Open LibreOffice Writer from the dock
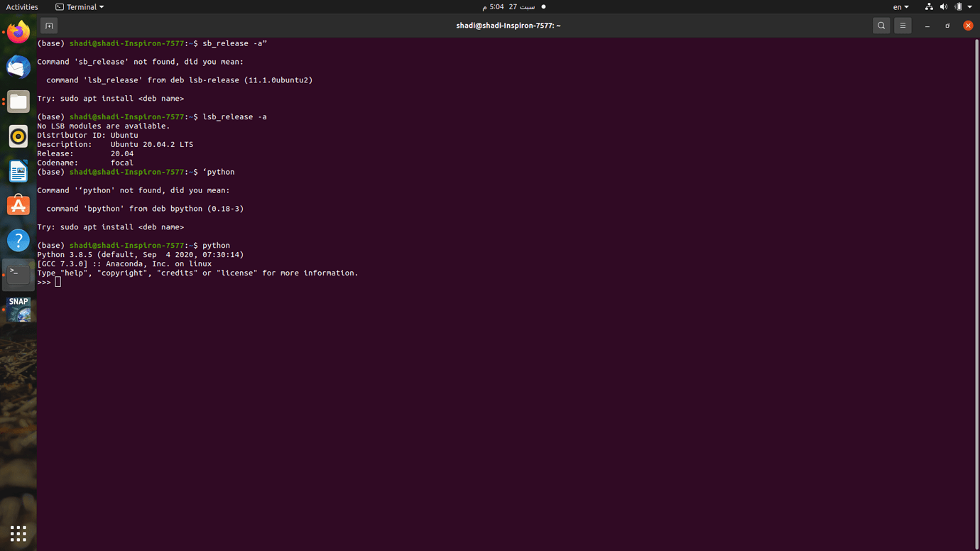The width and height of the screenshot is (980, 551). [x=18, y=171]
